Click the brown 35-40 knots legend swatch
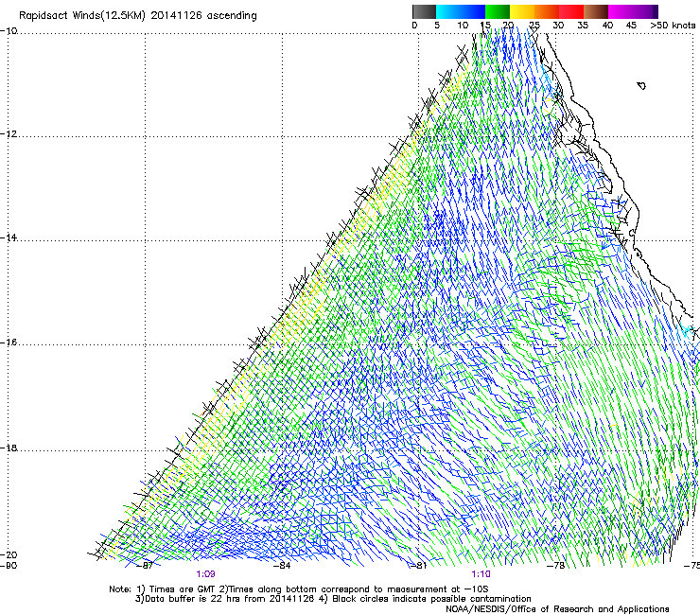The image size is (700, 615). pos(596,11)
